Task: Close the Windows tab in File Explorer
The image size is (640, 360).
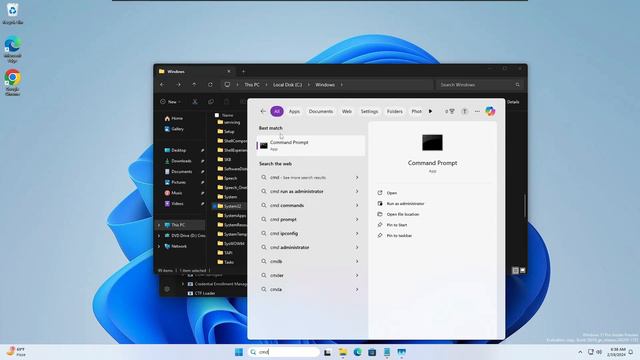Action: click(x=229, y=71)
